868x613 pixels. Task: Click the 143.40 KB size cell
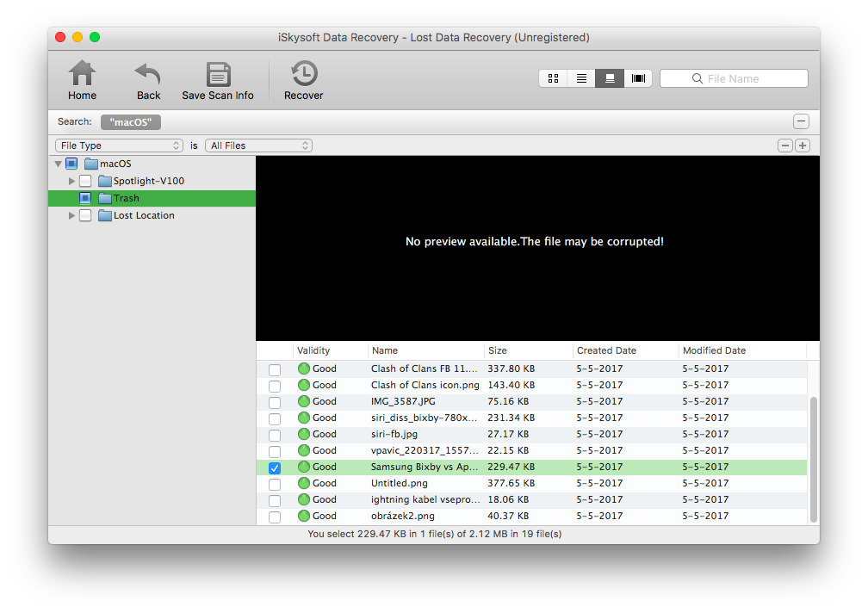(511, 385)
